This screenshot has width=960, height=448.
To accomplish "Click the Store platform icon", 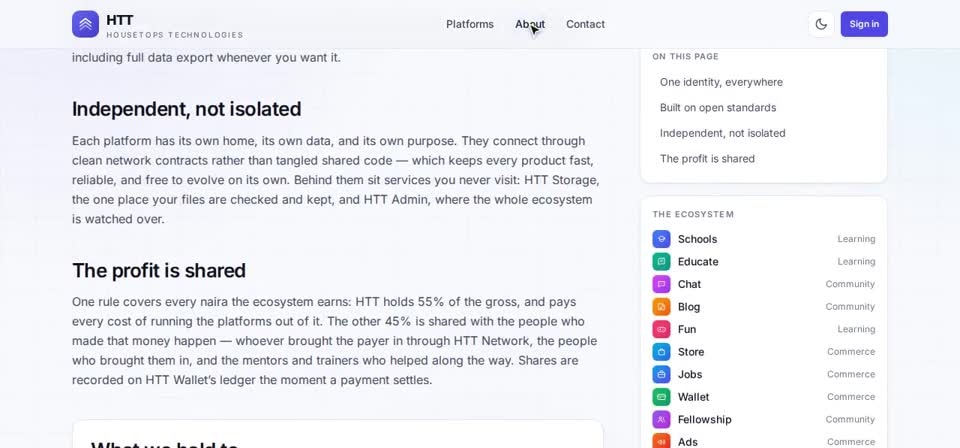I will pyautogui.click(x=661, y=352).
